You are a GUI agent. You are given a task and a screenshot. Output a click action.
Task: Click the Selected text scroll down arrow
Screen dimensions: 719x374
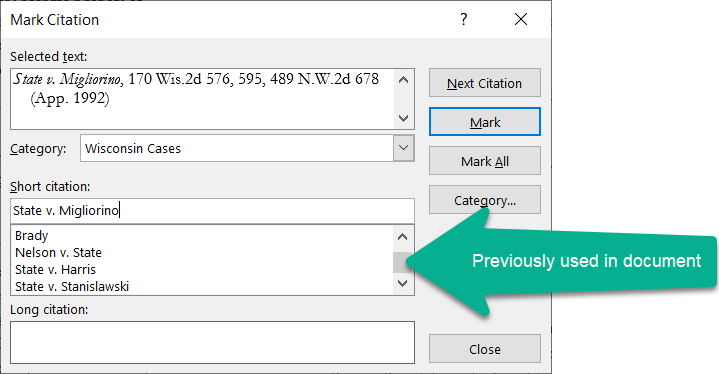click(x=404, y=118)
